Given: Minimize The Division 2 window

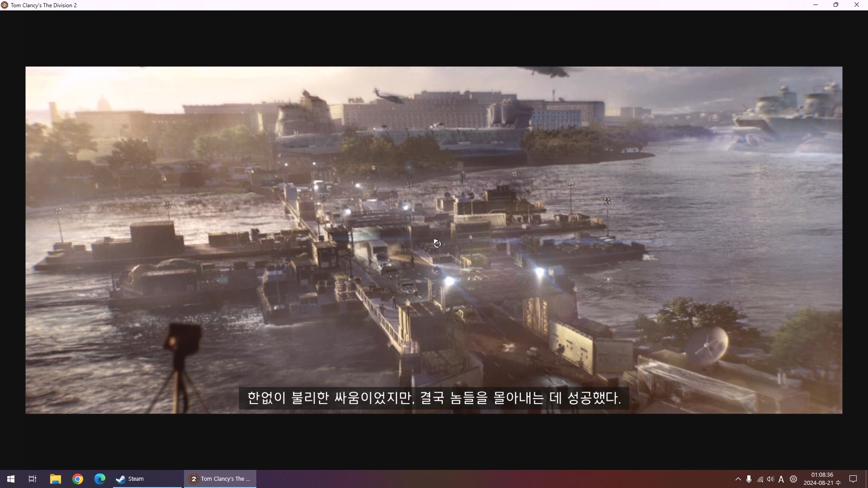Looking at the screenshot, I should point(816,5).
